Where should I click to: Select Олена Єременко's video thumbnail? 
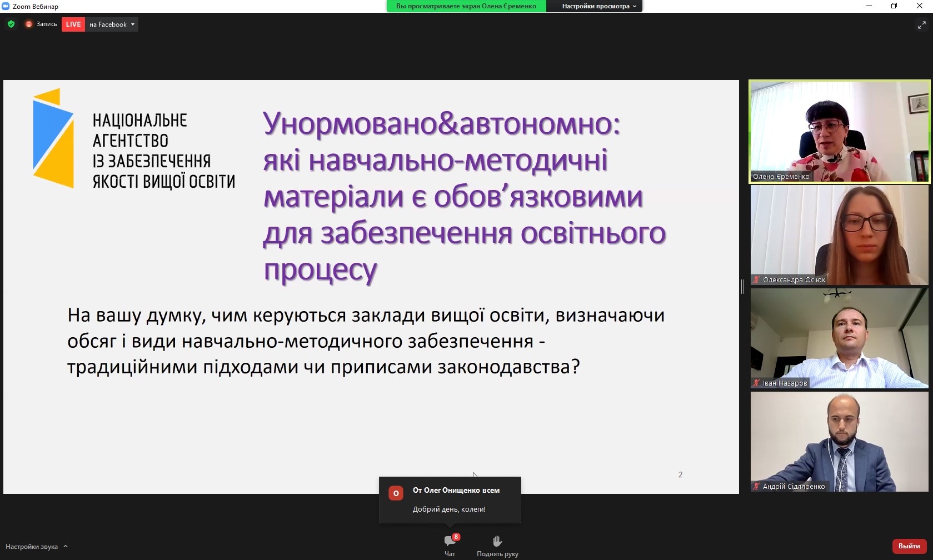coord(839,131)
